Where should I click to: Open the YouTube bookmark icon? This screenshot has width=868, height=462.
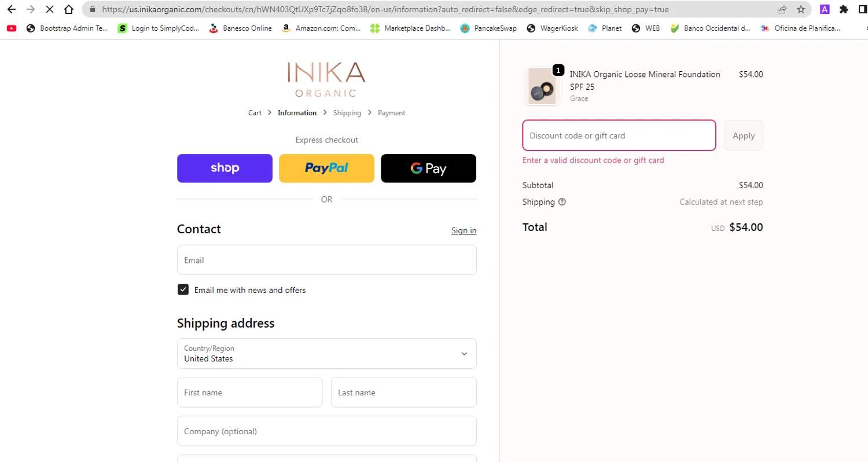click(x=12, y=28)
